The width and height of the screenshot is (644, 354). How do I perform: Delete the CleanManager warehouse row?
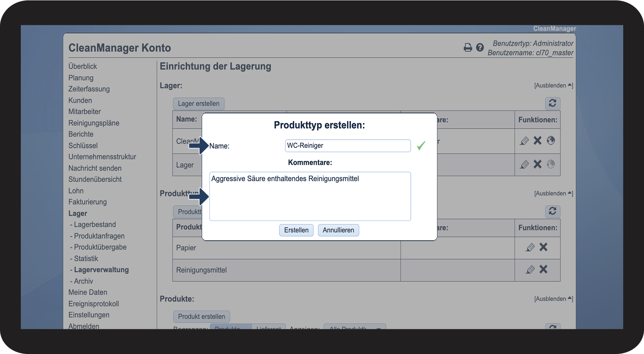tap(538, 141)
